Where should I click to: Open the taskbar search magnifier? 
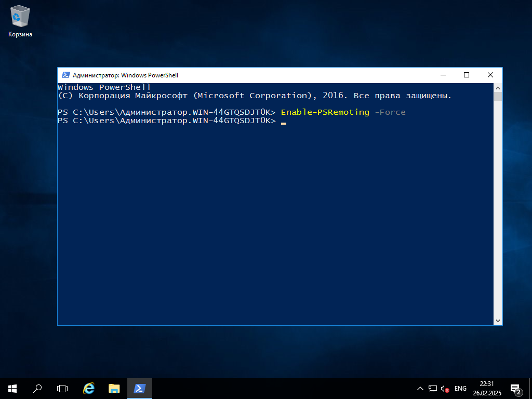coord(37,389)
